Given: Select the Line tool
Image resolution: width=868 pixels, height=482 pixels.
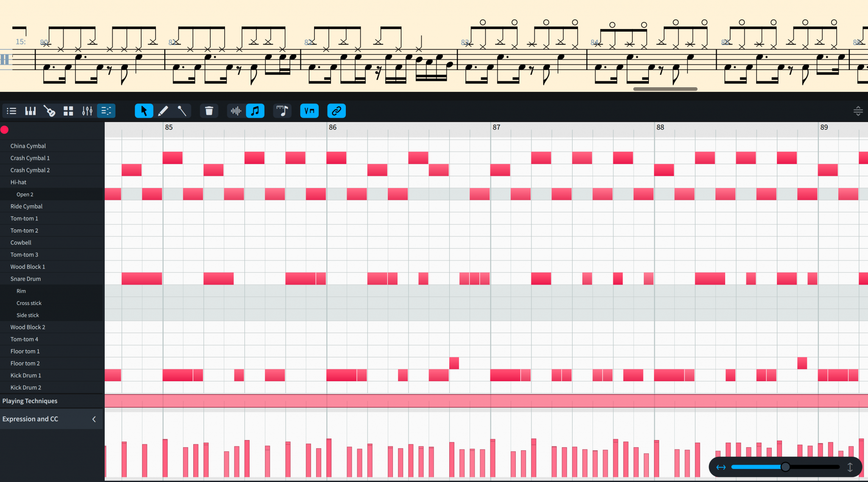Looking at the screenshot, I should pos(182,111).
